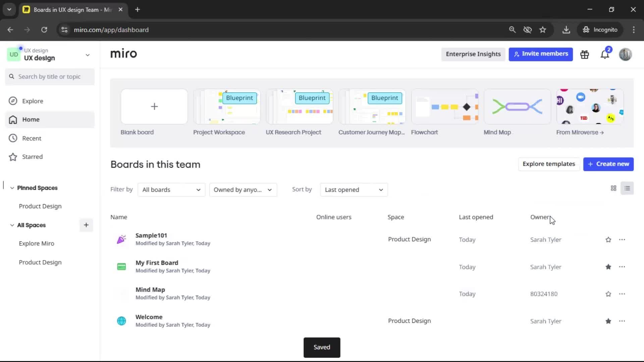644x362 pixels.
Task: Open a new browser tab
Action: pyautogui.click(x=138, y=9)
